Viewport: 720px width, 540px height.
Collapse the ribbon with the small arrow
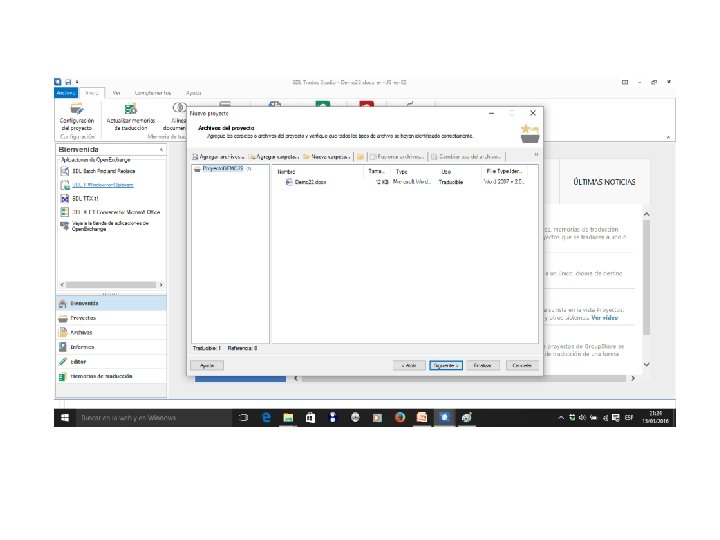tap(668, 137)
